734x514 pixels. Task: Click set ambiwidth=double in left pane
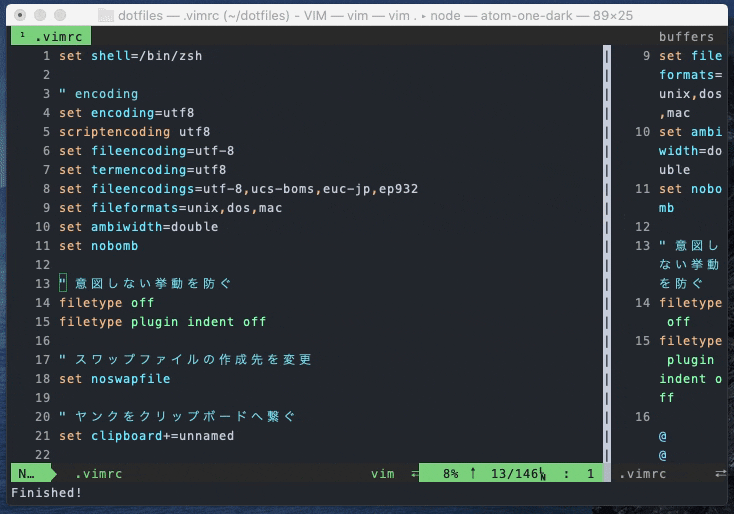(x=139, y=227)
